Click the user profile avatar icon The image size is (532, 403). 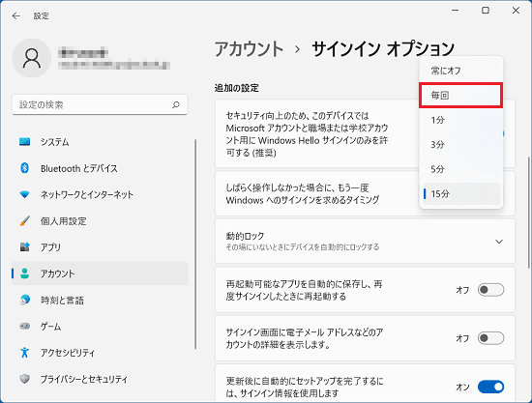pos(32,58)
